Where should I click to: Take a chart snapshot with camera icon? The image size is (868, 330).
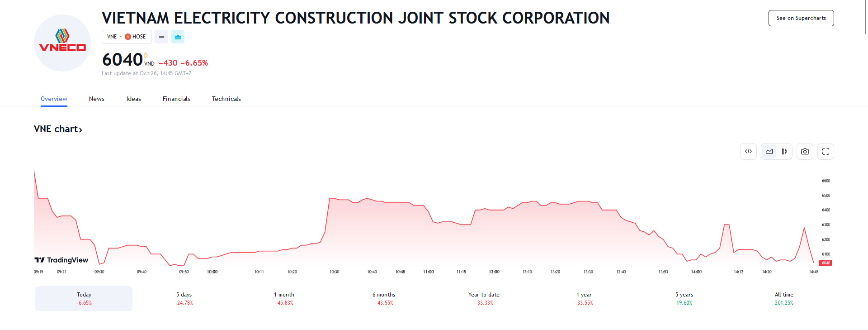click(x=805, y=152)
